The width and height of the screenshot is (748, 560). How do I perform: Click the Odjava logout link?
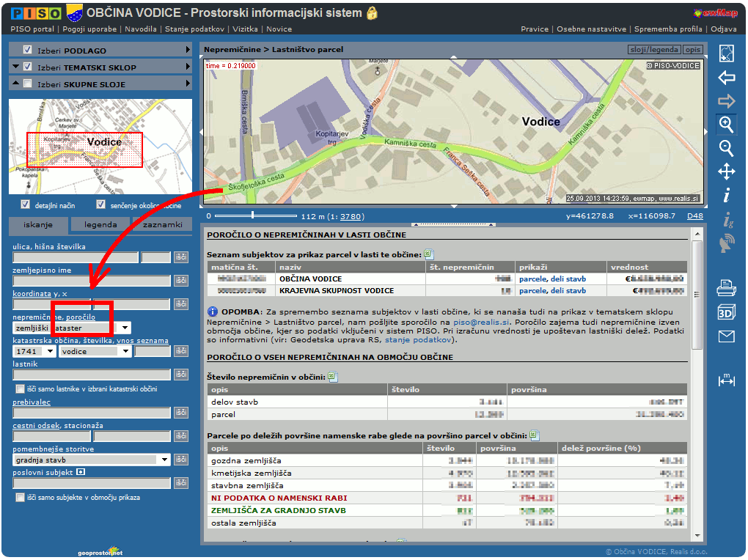click(x=723, y=29)
